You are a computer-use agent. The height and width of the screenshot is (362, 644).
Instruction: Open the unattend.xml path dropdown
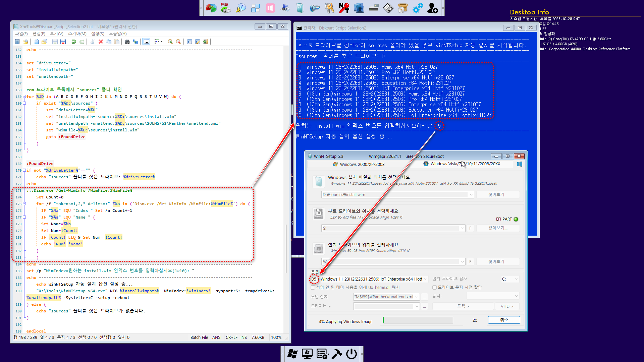click(417, 297)
